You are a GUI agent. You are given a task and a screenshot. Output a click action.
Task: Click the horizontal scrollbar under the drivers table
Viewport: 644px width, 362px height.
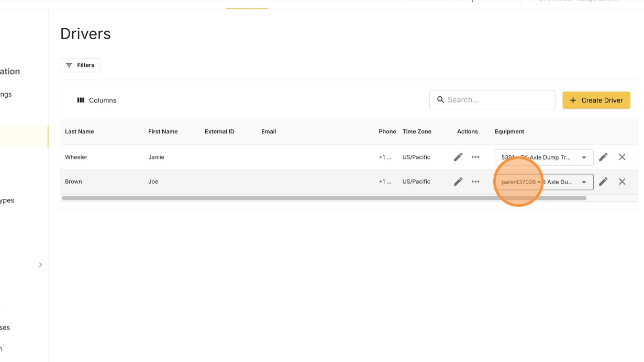324,198
